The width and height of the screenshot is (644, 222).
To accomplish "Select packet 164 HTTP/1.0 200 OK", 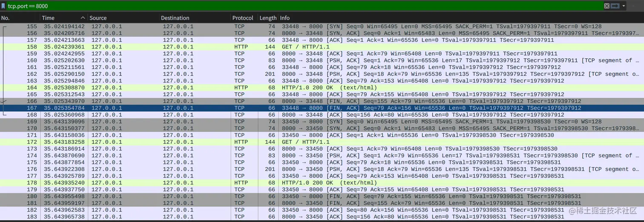I will point(322,88).
